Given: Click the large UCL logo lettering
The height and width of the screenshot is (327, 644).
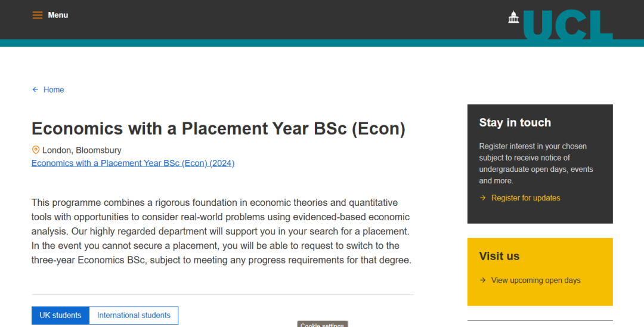Looking at the screenshot, I should [x=568, y=25].
